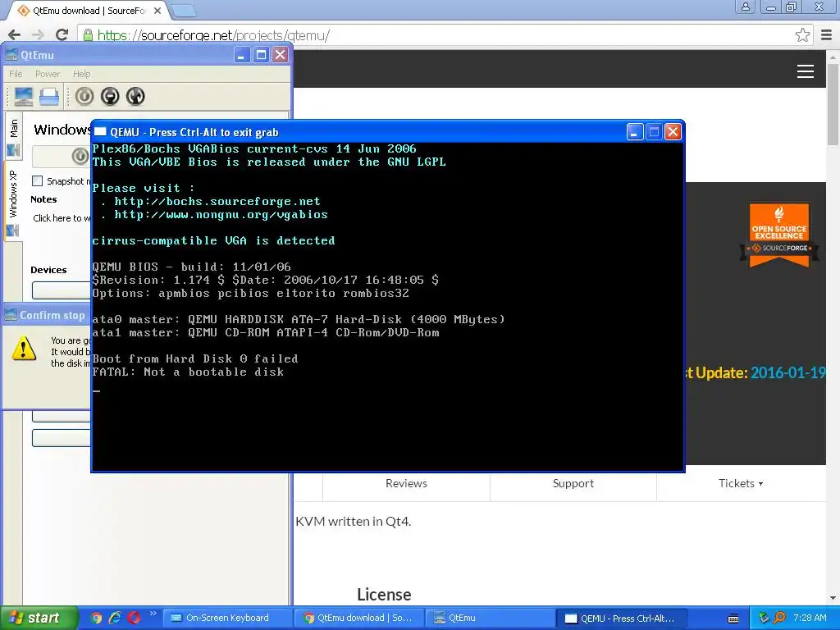The image size is (840, 630).
Task: Switch to QEMU taskbar button
Action: tap(620, 618)
